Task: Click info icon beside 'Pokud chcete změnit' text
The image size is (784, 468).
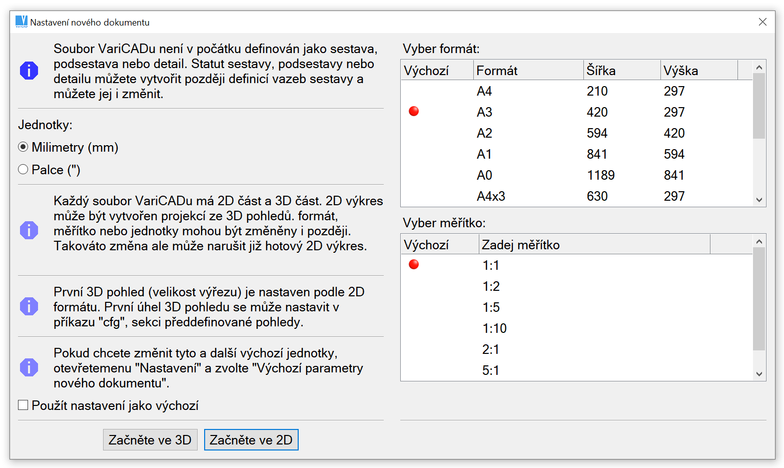Action: coord(29,367)
